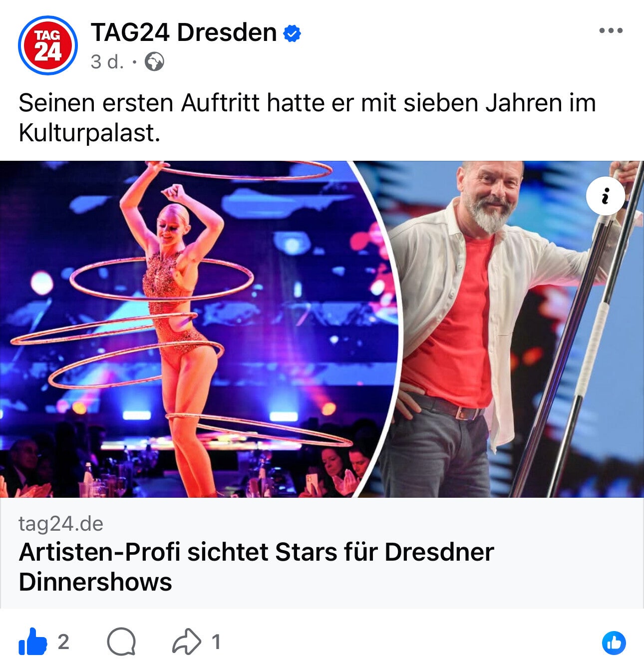
Task: Open the 'TAG24 Dresden' page name
Action: [x=183, y=33]
